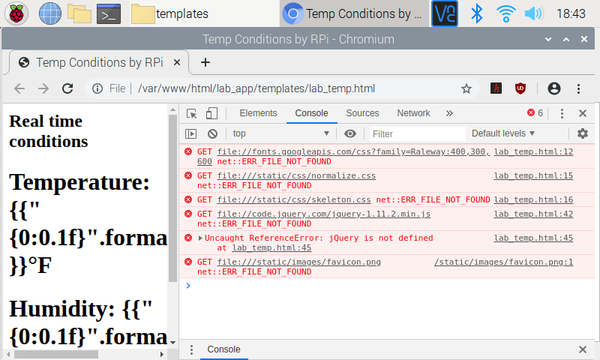Activate the DevTools element inspector picker
This screenshot has height=360, width=600.
191,113
